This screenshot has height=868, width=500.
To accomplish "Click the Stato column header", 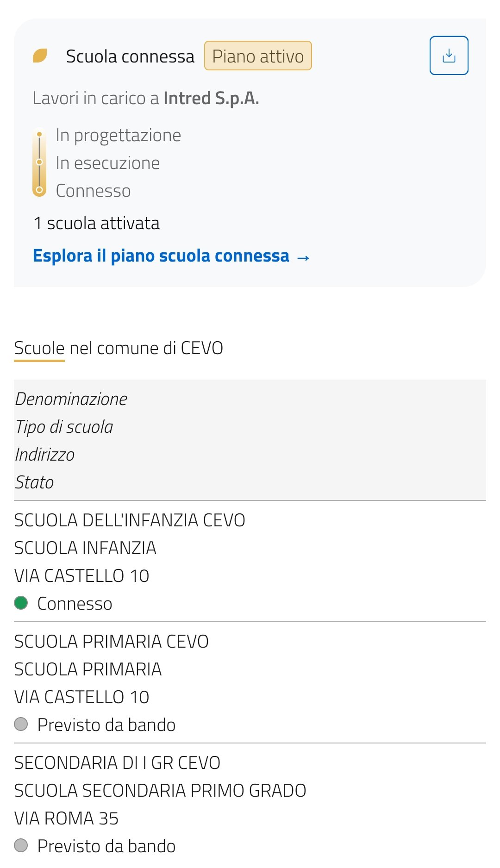I will (35, 482).
